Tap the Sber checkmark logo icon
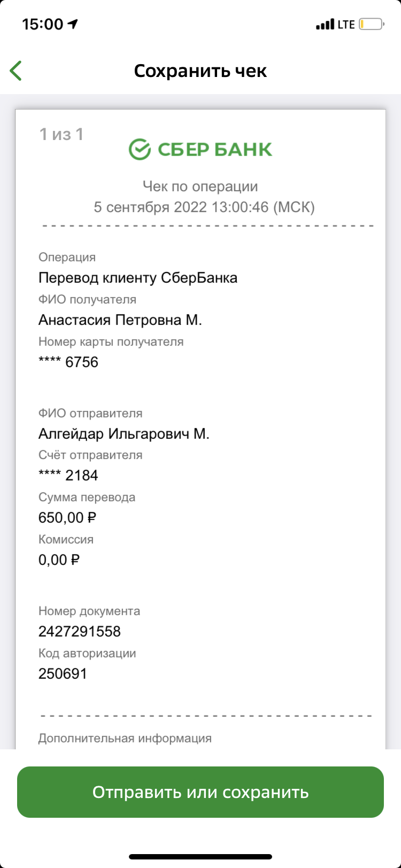Image resolution: width=401 pixels, height=868 pixels. (x=140, y=149)
